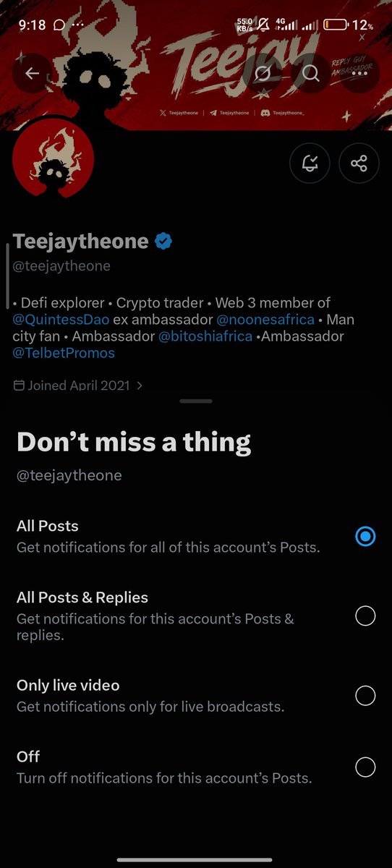Open the @bitoshiafrica mention link
The image size is (392, 868).
[x=205, y=336]
